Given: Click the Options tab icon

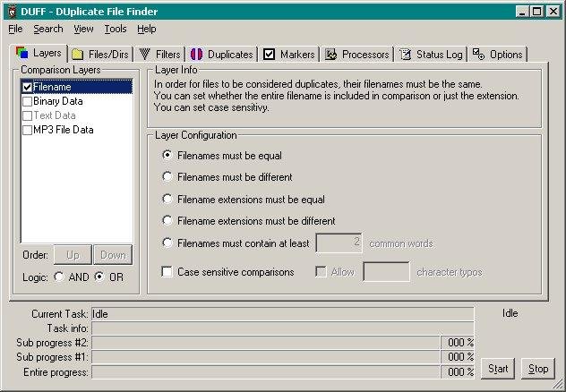Looking at the screenshot, I should (478, 55).
